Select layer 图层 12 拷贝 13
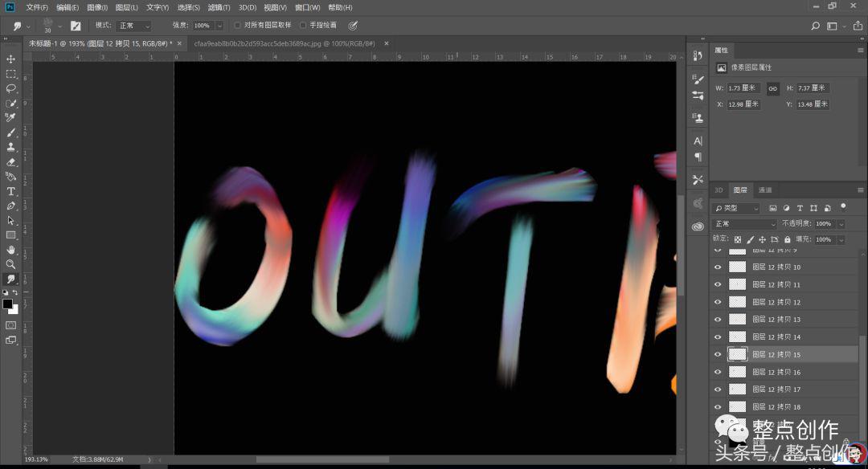 click(x=776, y=320)
